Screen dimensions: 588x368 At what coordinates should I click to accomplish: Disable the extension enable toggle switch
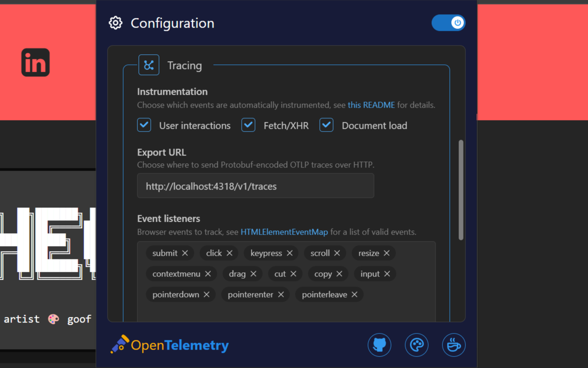(x=448, y=23)
